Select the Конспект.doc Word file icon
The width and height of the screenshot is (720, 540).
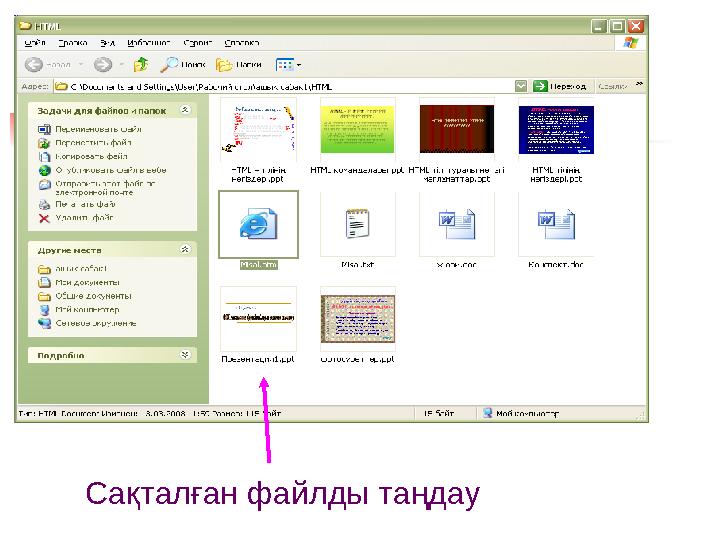(x=556, y=224)
